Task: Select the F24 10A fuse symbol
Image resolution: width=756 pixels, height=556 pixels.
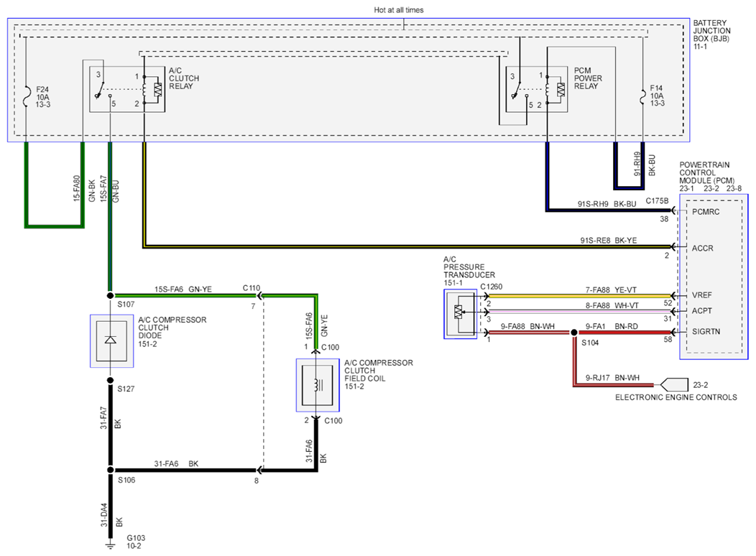Action: click(x=26, y=96)
